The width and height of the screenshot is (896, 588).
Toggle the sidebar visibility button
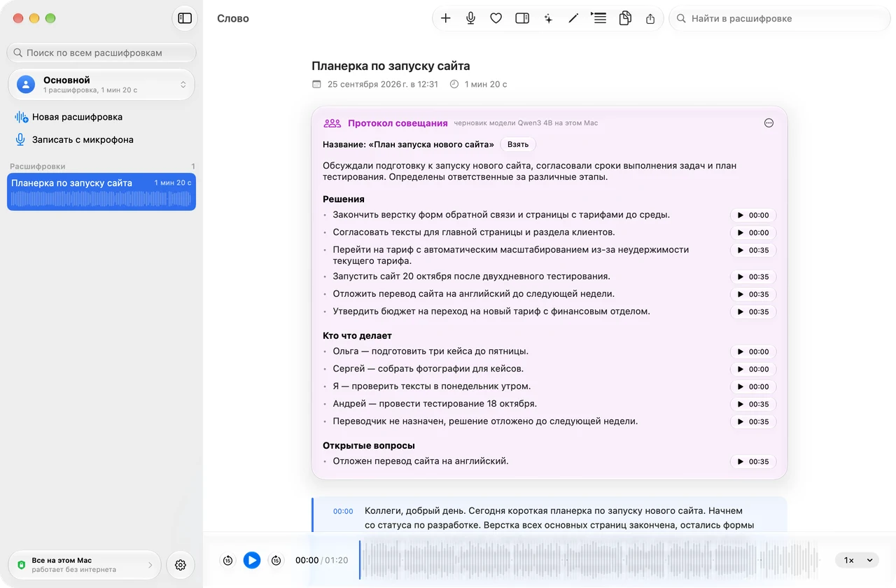[185, 19]
